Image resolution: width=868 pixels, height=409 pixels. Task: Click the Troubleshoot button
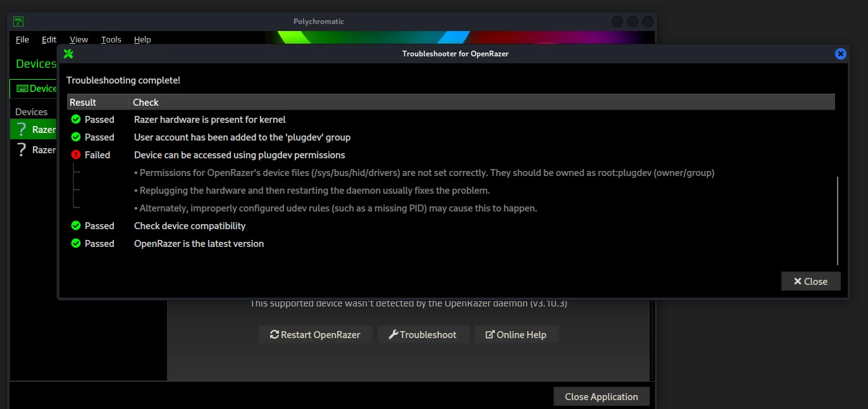point(423,334)
